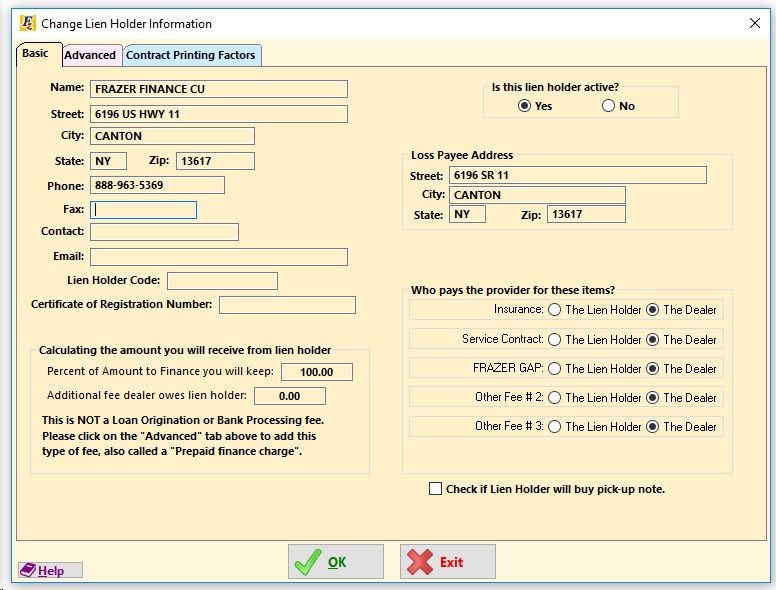Choose The Lien Holder for Service Contract

click(555, 340)
